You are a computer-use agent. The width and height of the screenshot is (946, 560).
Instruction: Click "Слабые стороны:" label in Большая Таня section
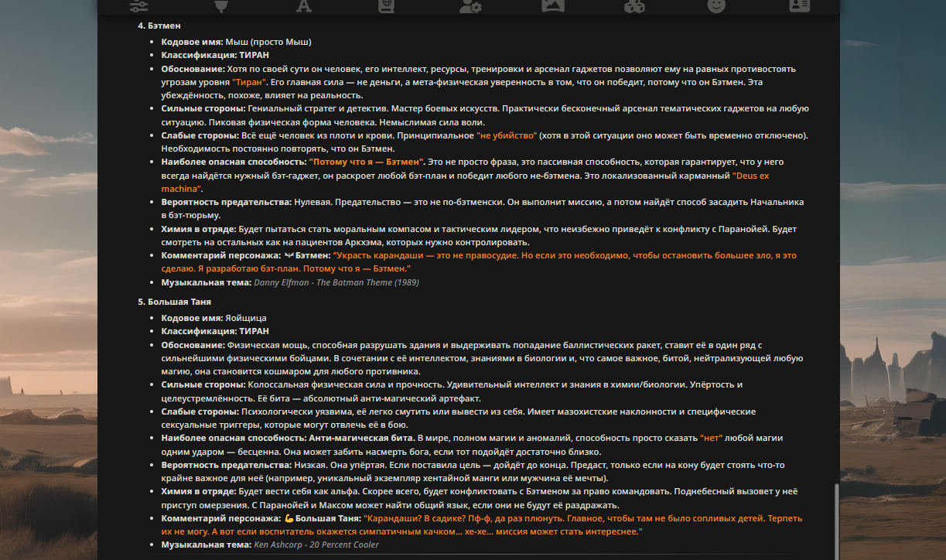200,411
